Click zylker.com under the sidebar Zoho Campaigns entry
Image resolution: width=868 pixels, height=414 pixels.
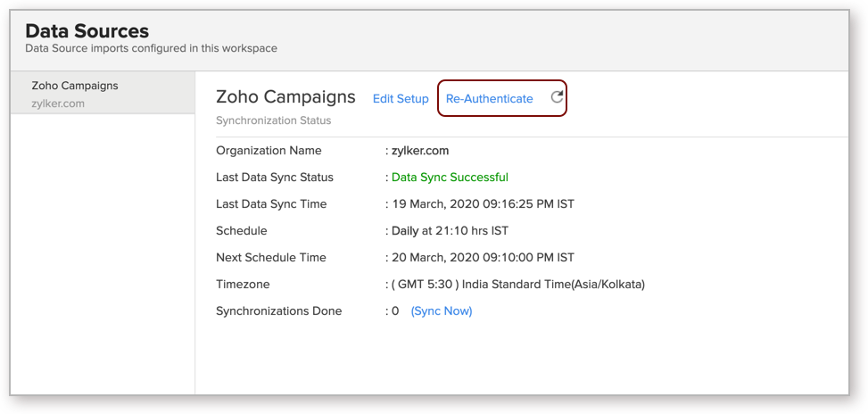pyautogui.click(x=59, y=103)
